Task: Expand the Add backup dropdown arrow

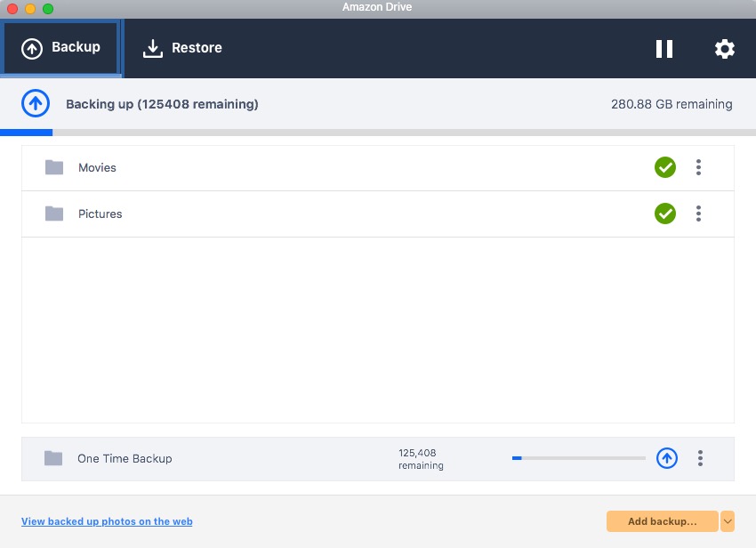Action: 728,521
